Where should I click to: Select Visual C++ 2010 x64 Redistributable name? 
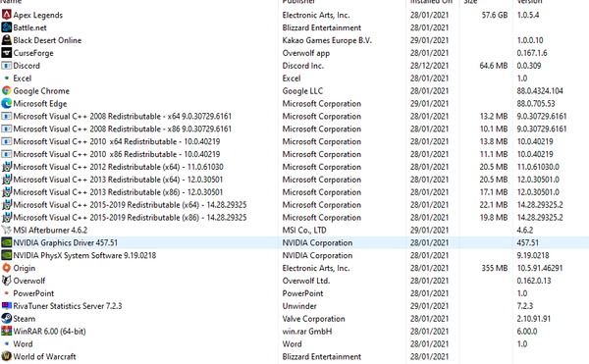(x=117, y=142)
